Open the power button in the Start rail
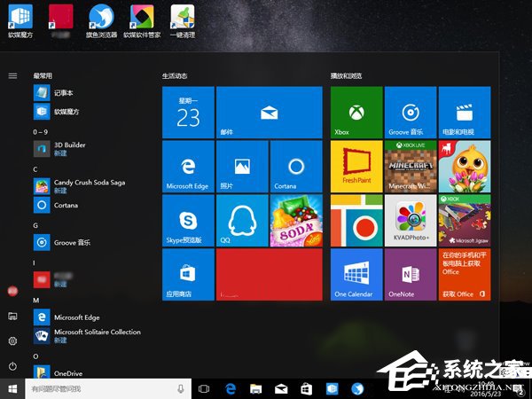The width and height of the screenshot is (532, 399). coord(12,366)
